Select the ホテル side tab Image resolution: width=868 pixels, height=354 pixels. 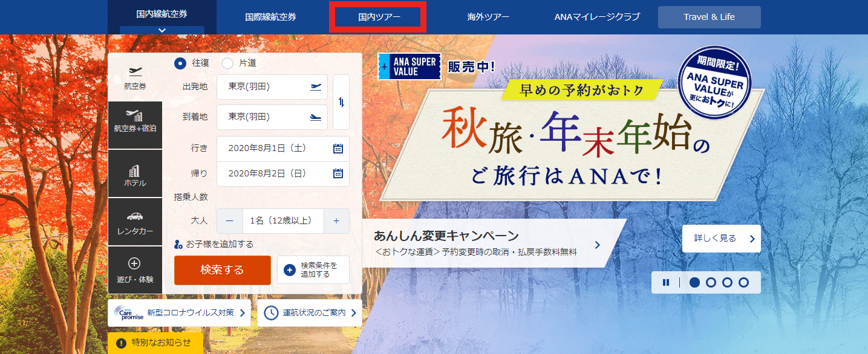click(x=135, y=173)
